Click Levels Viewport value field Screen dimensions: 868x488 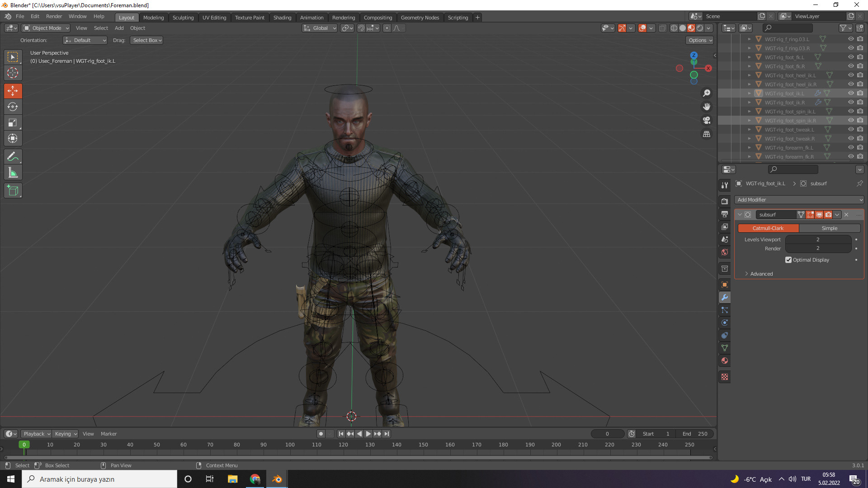point(818,239)
